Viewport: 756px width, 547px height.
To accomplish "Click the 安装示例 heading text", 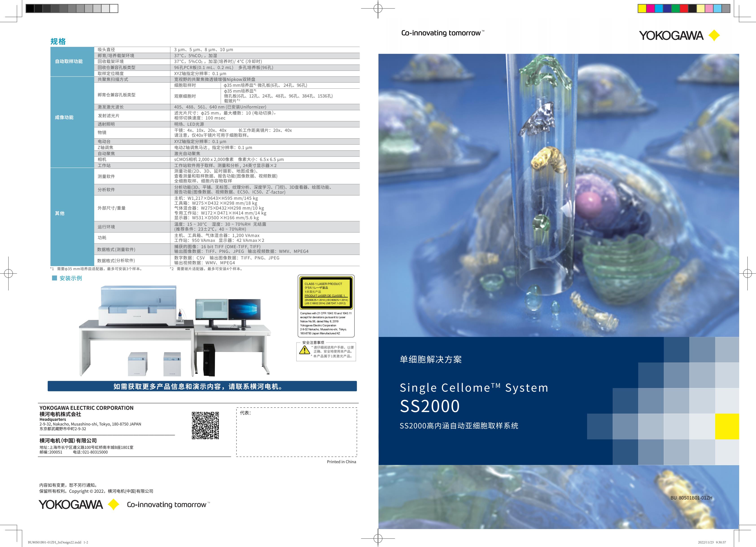I will point(71,278).
